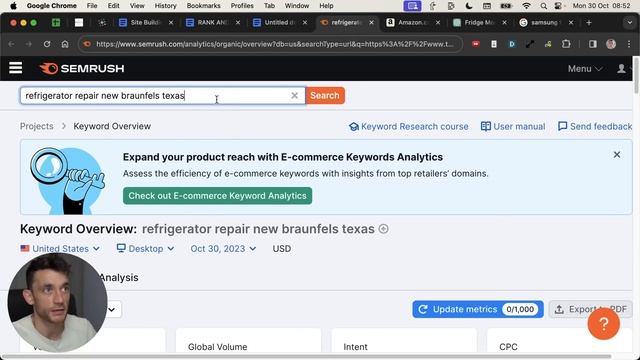Add keyword to list with plus icon

coord(383,229)
